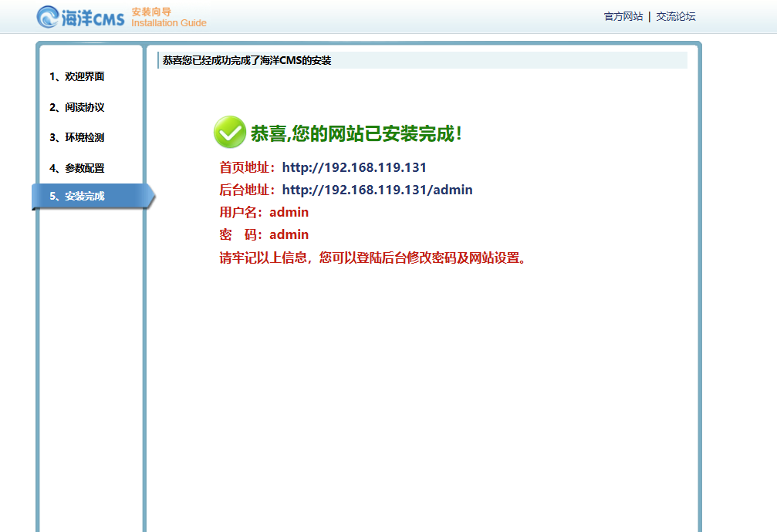The height and width of the screenshot is (532, 777).
Task: Click the 首页地址 label
Action: [247, 167]
